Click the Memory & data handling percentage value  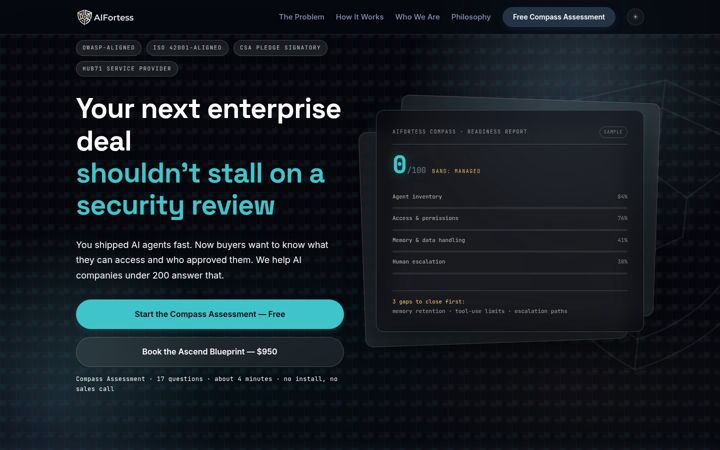(622, 240)
